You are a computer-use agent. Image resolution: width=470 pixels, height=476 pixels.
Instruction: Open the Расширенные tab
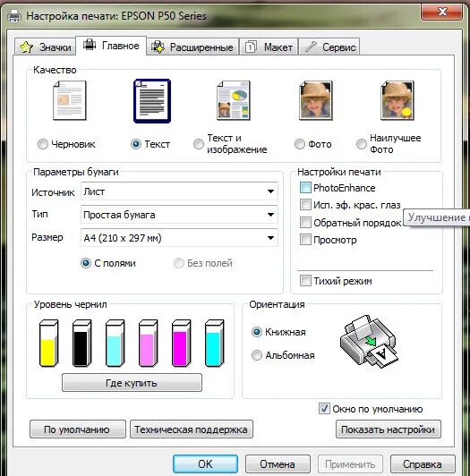coord(192,47)
